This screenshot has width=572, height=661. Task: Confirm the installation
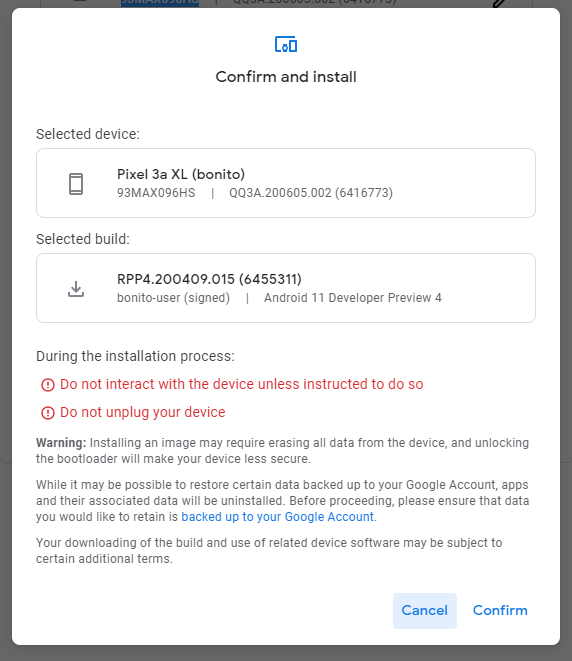[500, 610]
